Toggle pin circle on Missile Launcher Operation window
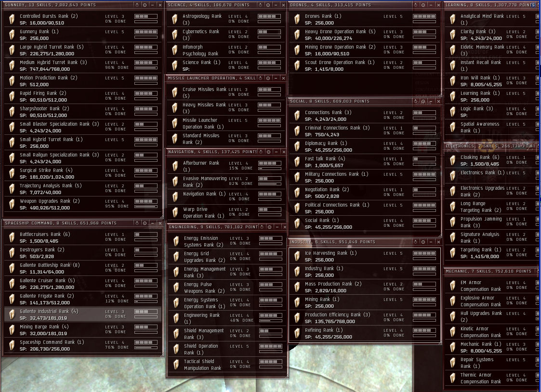 268,78
